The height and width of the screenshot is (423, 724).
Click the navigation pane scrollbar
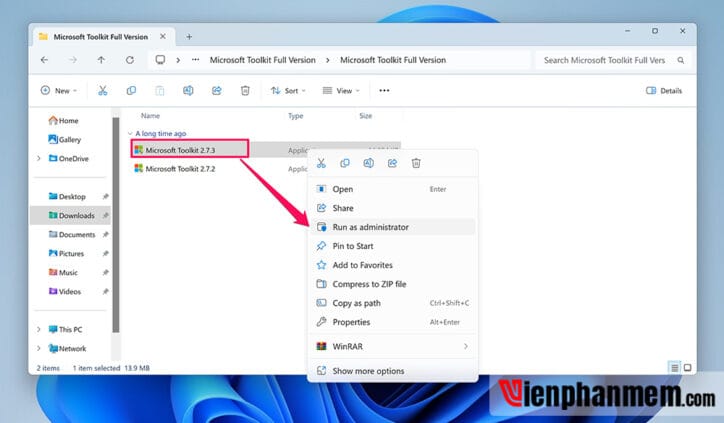pos(116,225)
